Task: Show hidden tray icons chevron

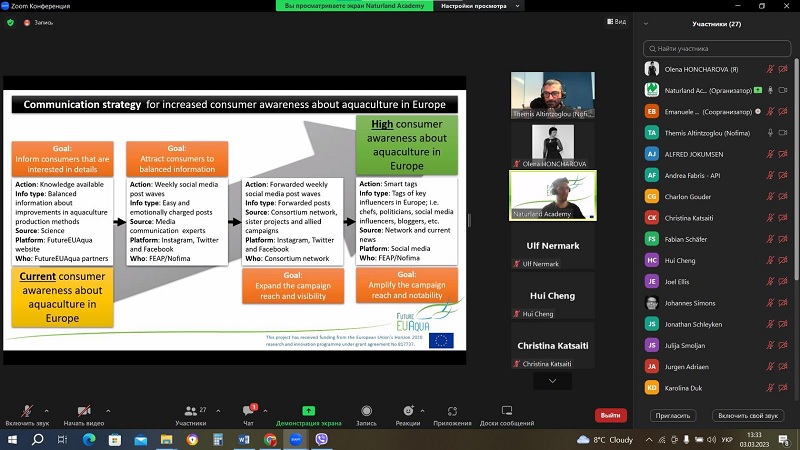Action: (648, 439)
